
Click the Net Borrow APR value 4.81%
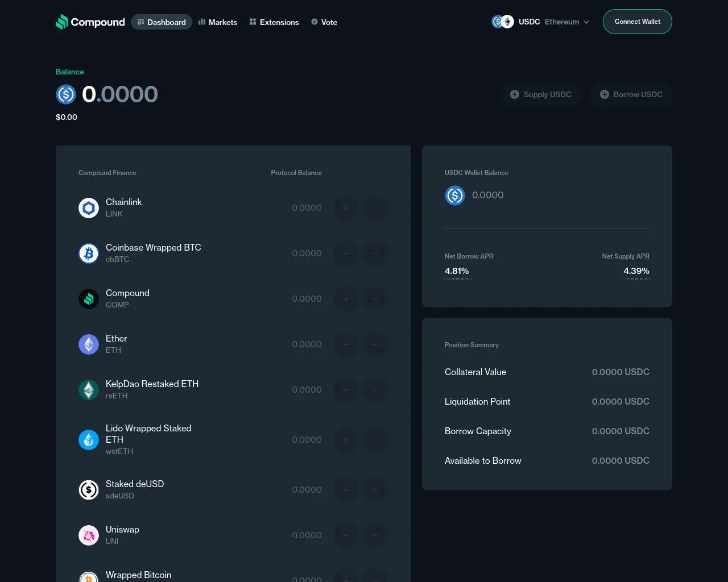(x=457, y=271)
